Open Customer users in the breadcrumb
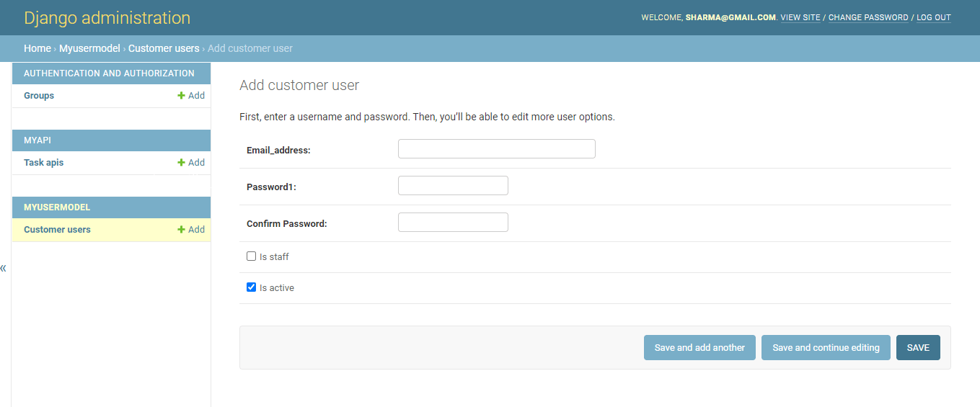 point(164,48)
